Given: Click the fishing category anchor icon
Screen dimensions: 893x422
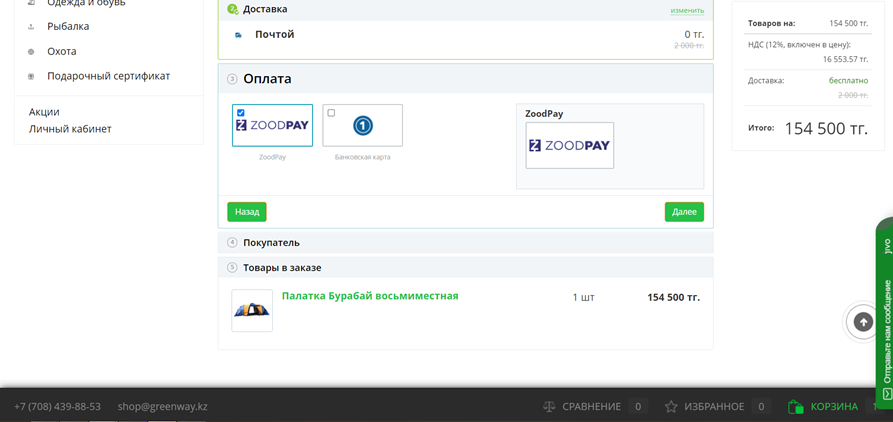Looking at the screenshot, I should pyautogui.click(x=31, y=27).
